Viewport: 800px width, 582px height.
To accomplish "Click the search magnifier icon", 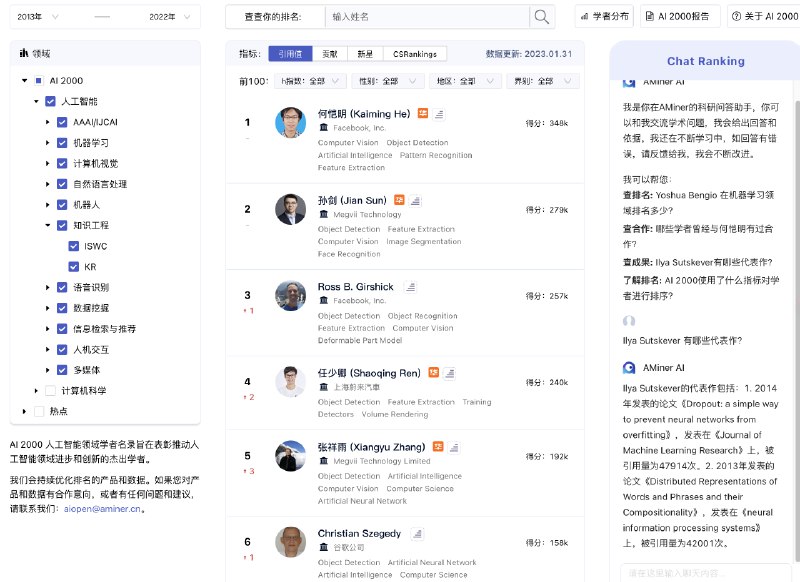I will pyautogui.click(x=541, y=17).
